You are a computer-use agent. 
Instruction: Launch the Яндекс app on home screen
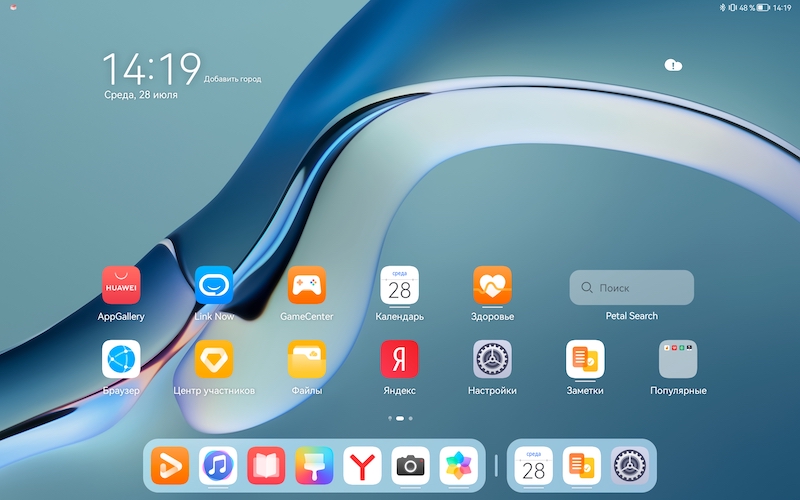click(x=399, y=359)
